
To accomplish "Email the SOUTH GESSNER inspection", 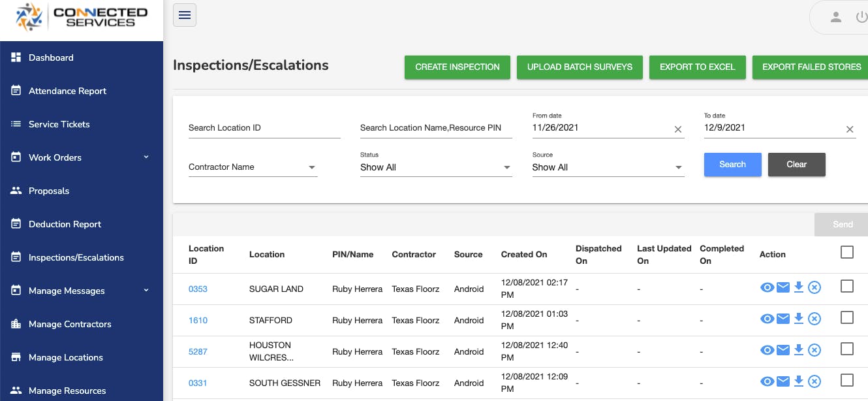I will point(783,381).
